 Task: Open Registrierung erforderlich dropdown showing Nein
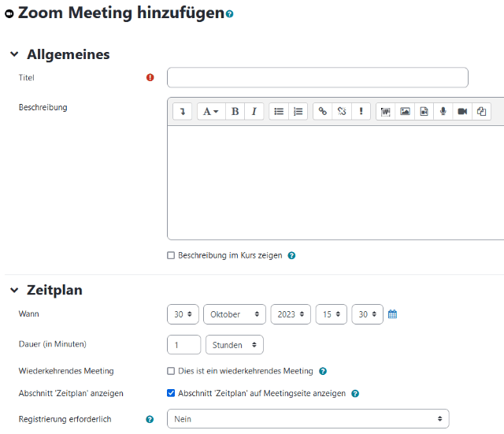click(308, 418)
